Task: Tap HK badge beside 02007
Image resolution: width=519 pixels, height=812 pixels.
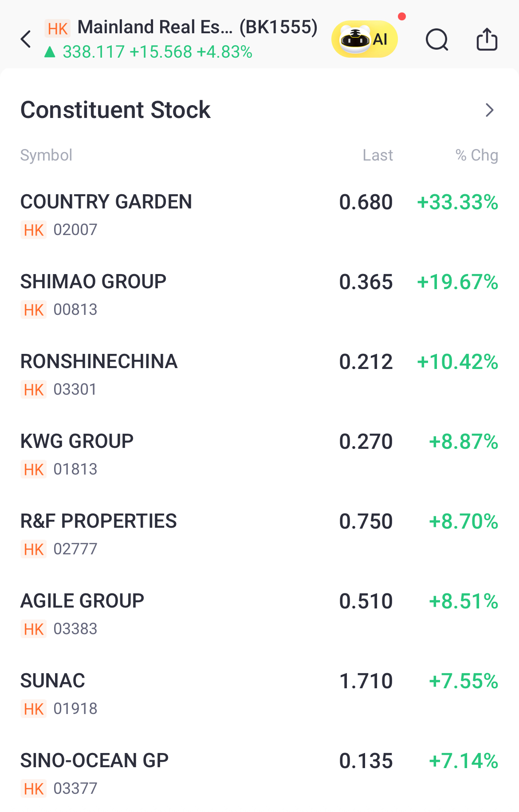Action: point(34,230)
